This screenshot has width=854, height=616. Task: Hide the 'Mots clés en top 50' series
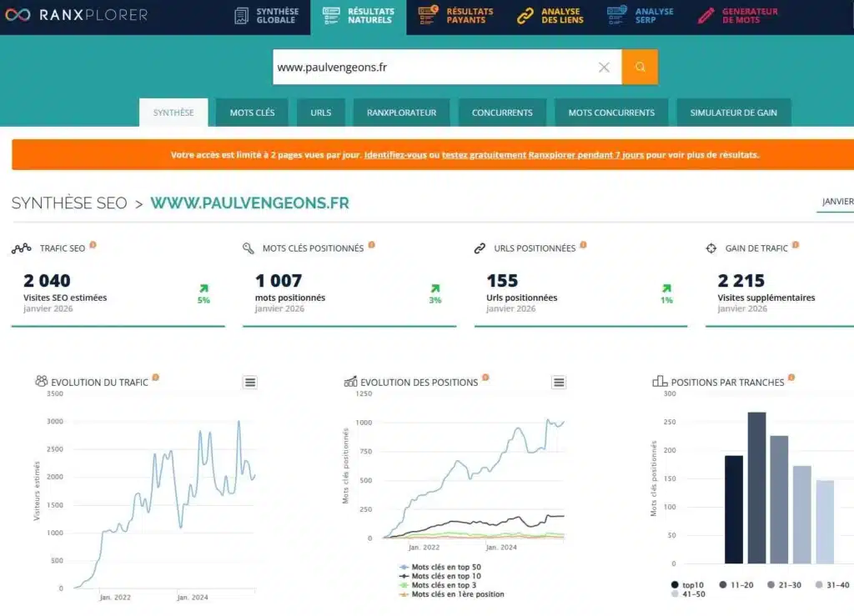pyautogui.click(x=446, y=568)
